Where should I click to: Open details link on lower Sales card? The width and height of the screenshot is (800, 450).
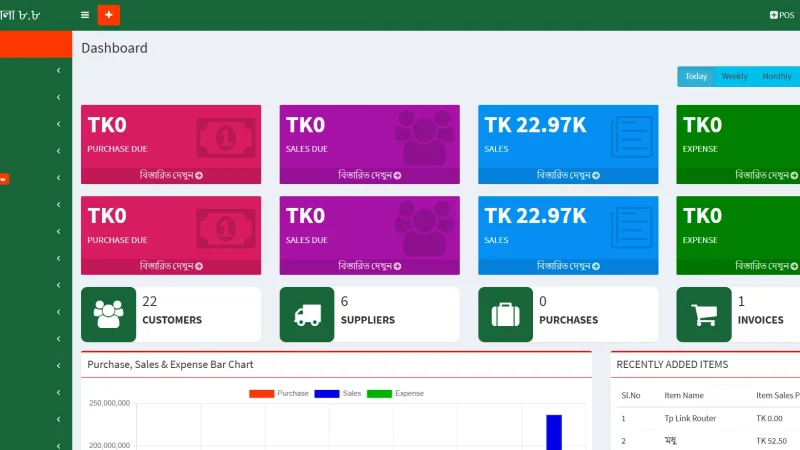pos(568,266)
